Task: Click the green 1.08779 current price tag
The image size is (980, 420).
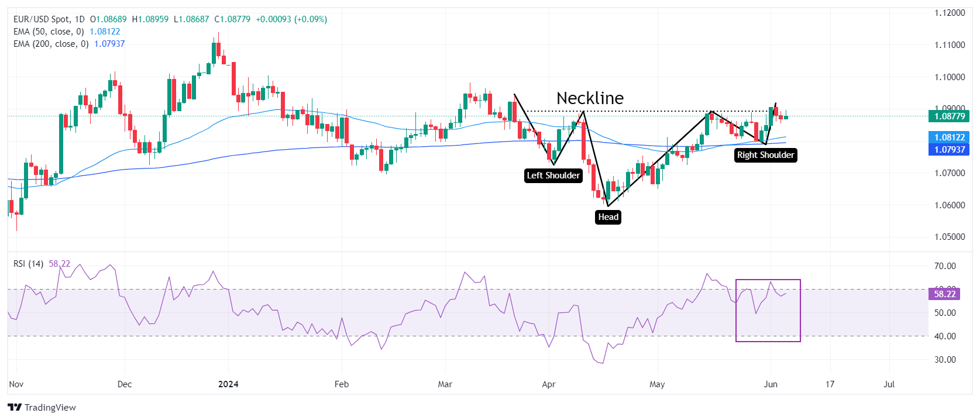Action: 948,116
